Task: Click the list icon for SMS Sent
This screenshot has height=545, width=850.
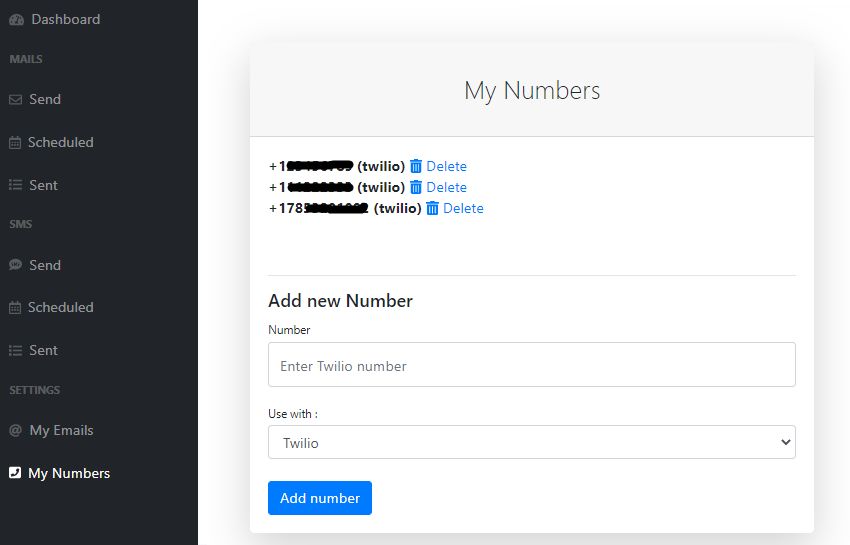Action: (15, 351)
